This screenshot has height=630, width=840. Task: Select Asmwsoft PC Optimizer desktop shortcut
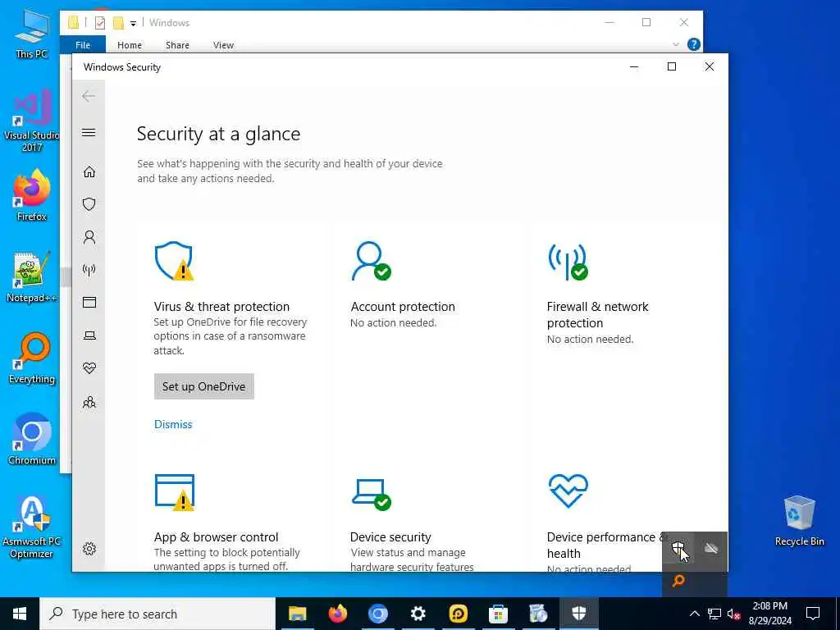pyautogui.click(x=32, y=527)
